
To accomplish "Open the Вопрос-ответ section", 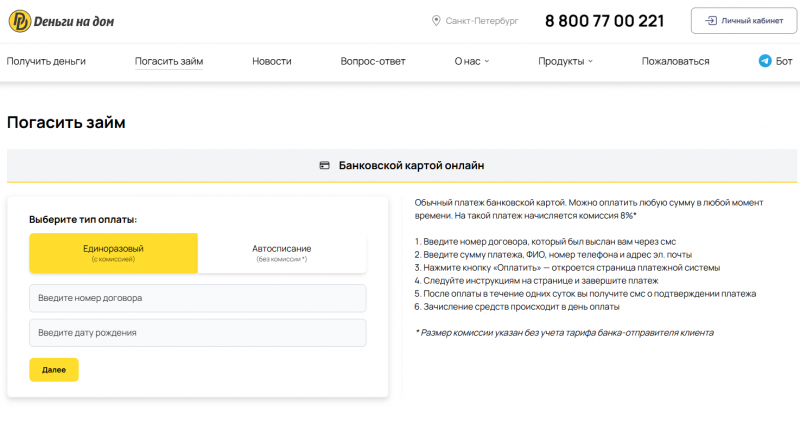I will [373, 61].
